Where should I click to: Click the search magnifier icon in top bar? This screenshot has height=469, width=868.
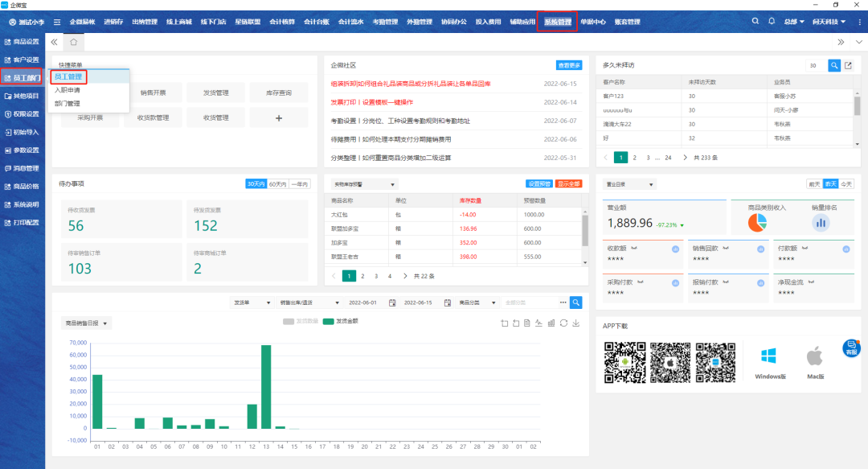[755, 22]
